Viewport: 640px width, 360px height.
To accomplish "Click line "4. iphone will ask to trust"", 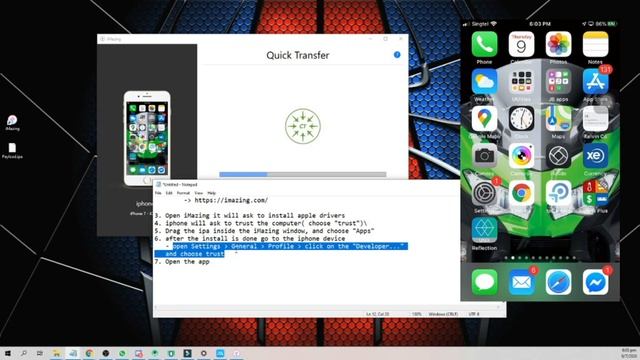I will tap(260, 223).
